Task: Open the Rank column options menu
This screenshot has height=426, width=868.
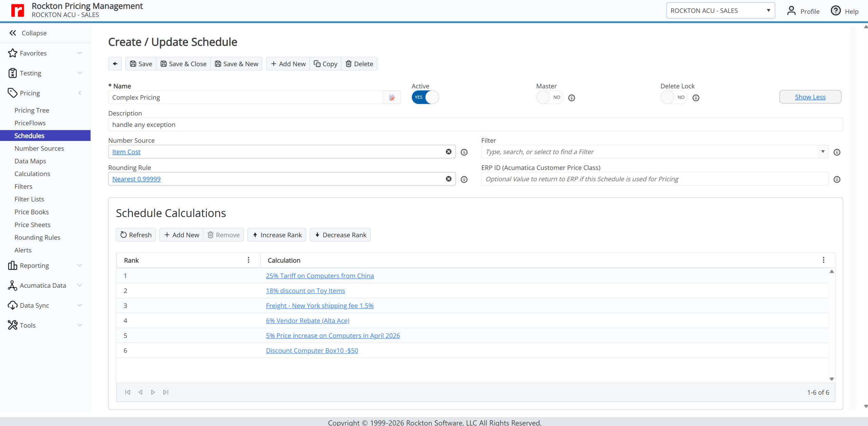Action: point(249,260)
